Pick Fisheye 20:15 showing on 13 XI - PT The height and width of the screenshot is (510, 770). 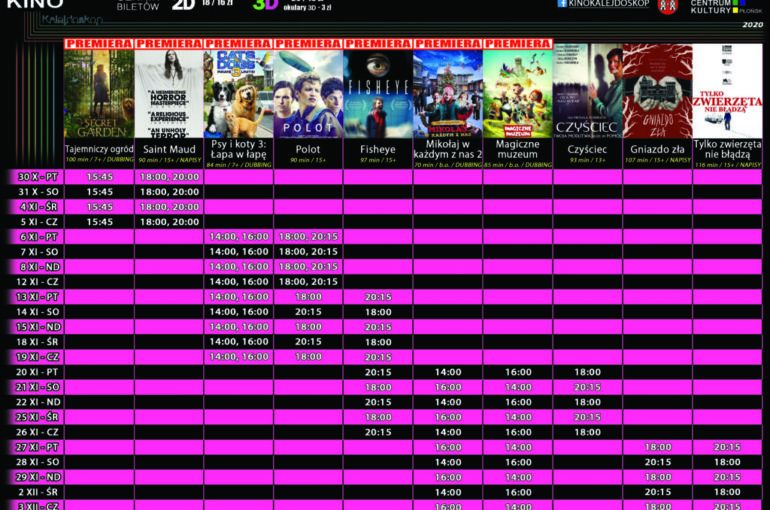pos(378,297)
